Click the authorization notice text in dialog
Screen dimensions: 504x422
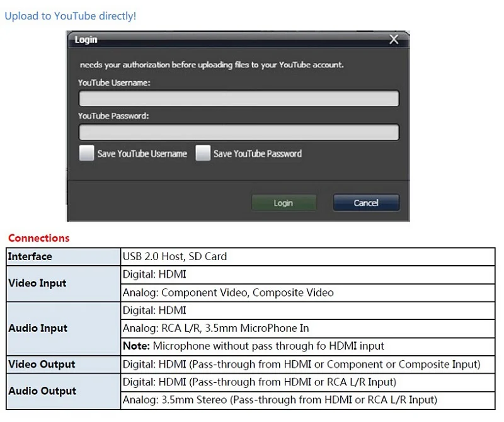click(x=212, y=65)
